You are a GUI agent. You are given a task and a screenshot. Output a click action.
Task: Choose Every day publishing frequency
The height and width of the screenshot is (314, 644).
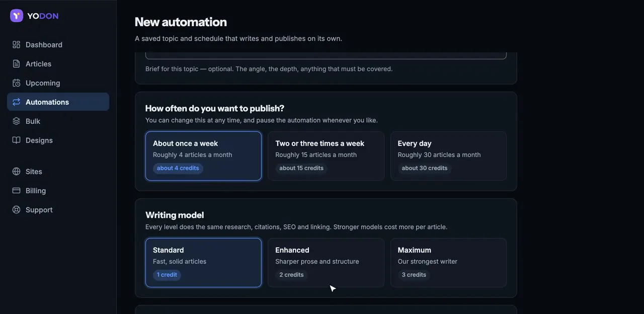pos(448,156)
